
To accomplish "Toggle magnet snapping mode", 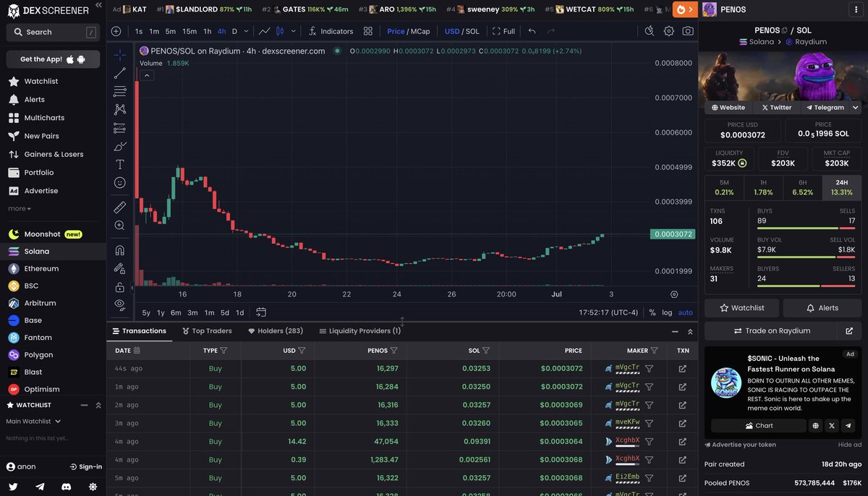I will point(120,250).
